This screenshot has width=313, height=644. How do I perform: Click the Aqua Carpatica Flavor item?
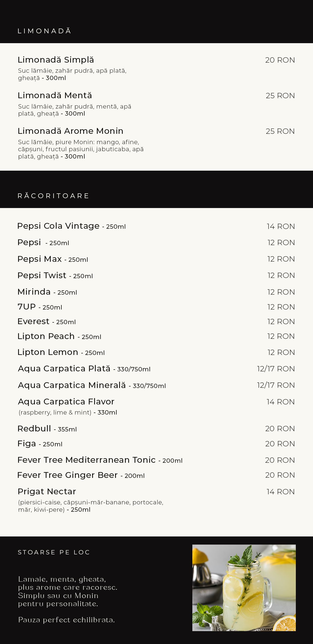click(66, 402)
